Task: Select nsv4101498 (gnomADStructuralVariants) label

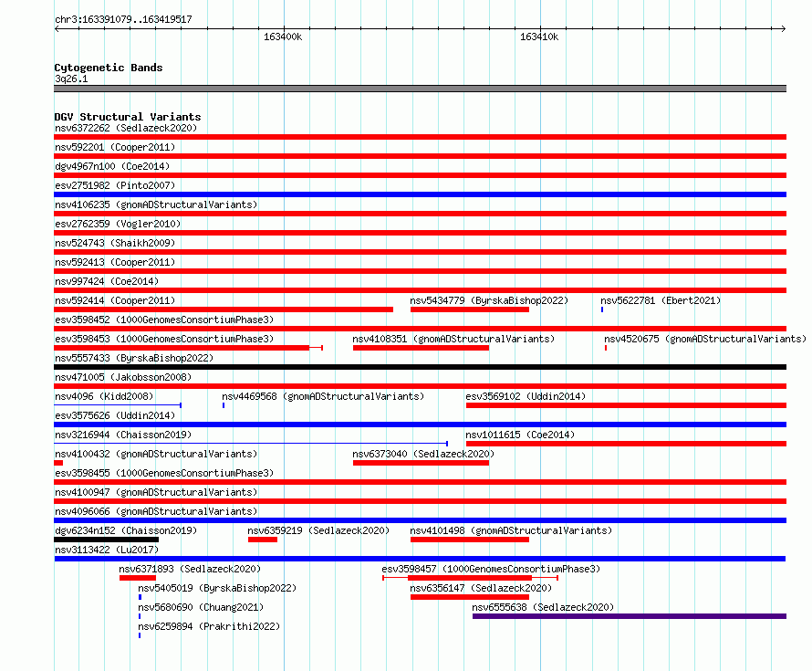Action: pyautogui.click(x=511, y=530)
